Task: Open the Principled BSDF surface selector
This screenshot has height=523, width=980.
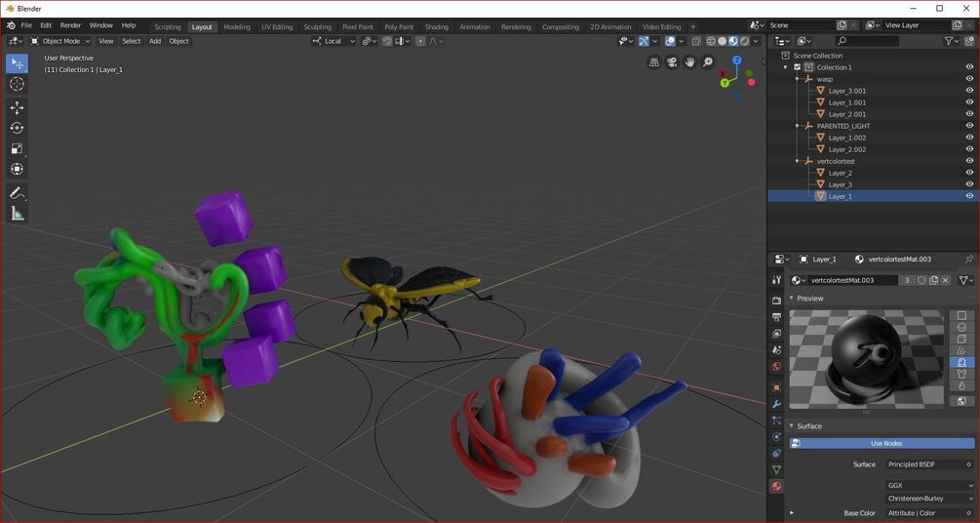Action: pyautogui.click(x=930, y=464)
